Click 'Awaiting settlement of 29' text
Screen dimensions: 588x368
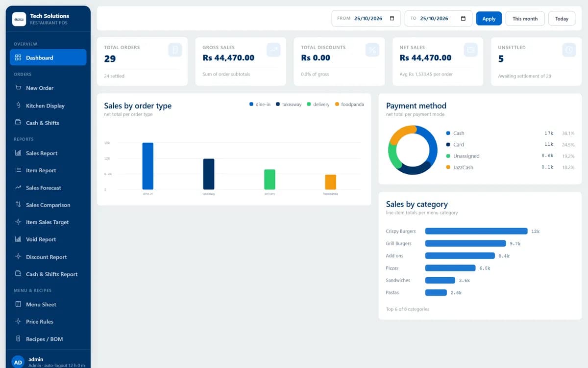524,76
